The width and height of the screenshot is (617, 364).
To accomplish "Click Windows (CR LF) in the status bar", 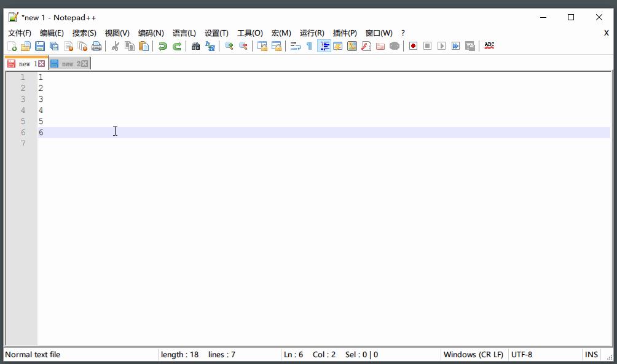I will pos(473,354).
